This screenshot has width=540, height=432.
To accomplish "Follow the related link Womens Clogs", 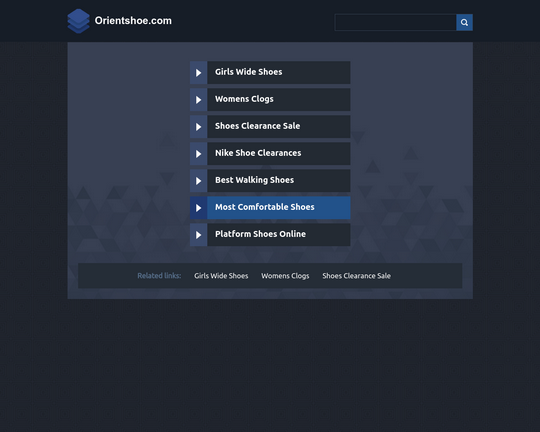I will click(285, 276).
